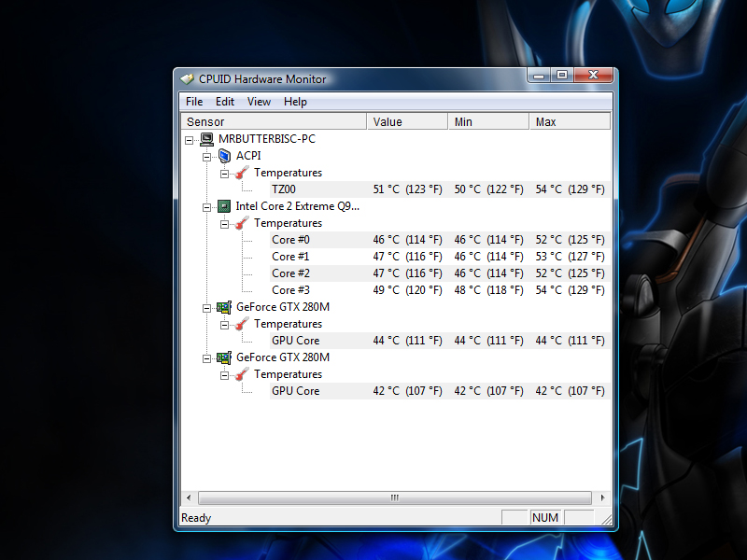The height and width of the screenshot is (560, 747).
Task: Click the NUM status bar indicator
Action: [545, 518]
